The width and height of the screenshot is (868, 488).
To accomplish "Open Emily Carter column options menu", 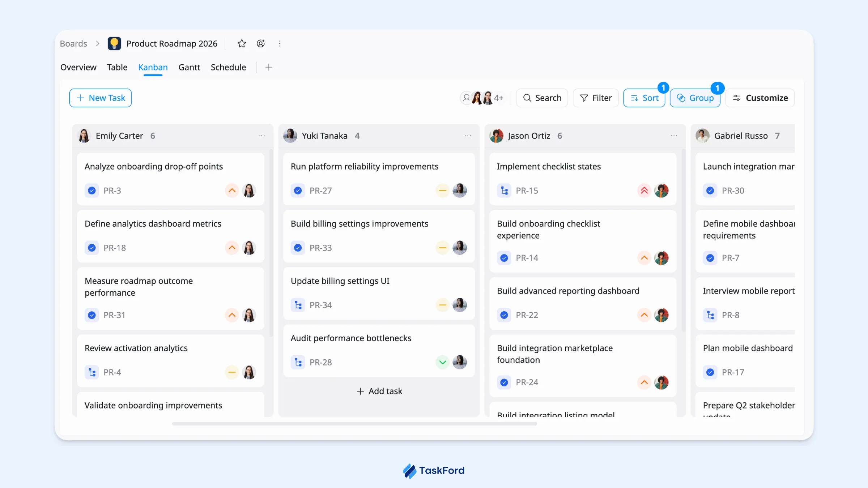I will [x=261, y=136].
